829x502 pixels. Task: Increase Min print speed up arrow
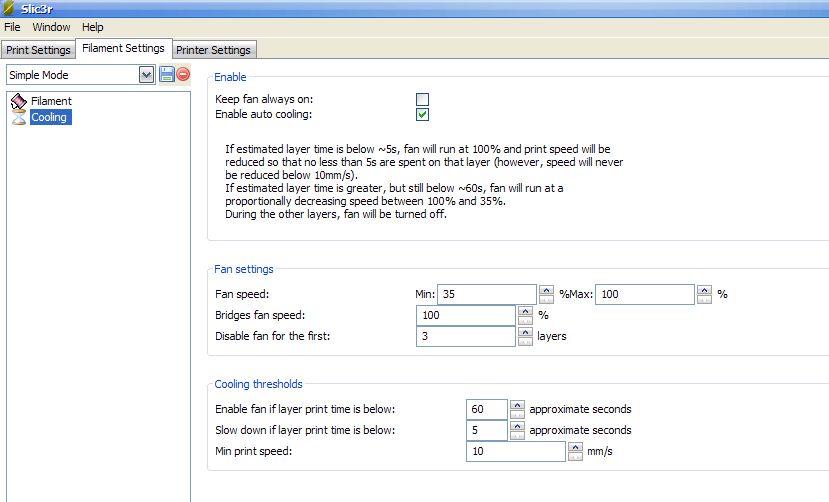coord(575,447)
